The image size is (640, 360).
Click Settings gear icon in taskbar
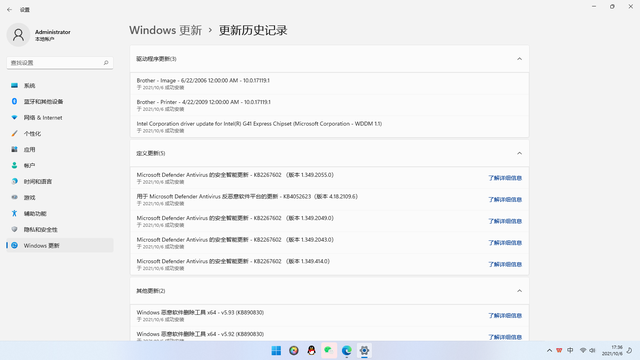[364, 351]
